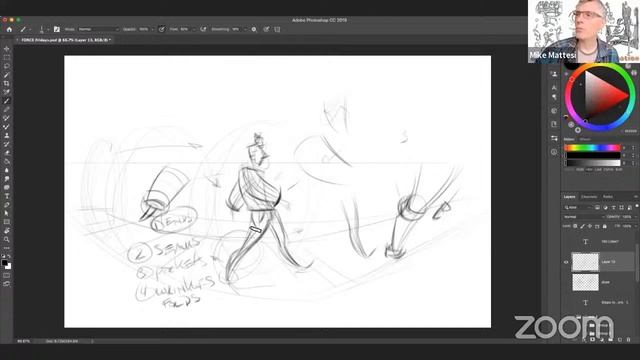Viewport: 640px width, 360px height.
Task: Select the Pen tool
Action: [7, 204]
